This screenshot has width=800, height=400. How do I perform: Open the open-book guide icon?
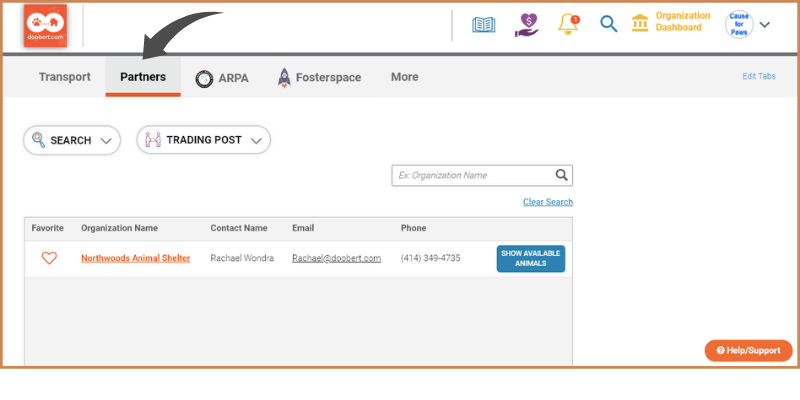[483, 24]
